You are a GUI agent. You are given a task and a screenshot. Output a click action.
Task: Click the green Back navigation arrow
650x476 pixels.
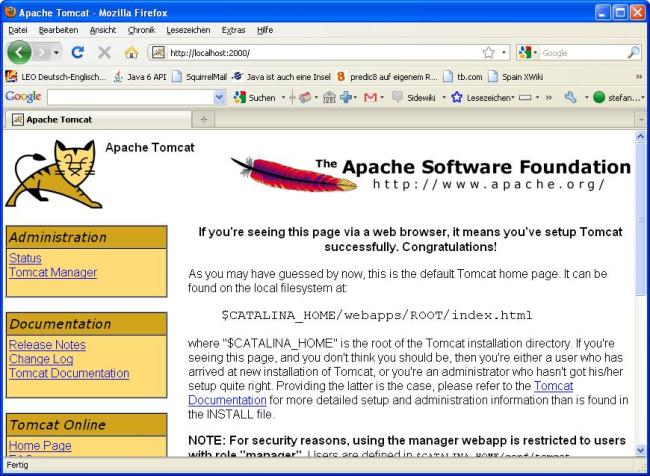click(x=19, y=52)
